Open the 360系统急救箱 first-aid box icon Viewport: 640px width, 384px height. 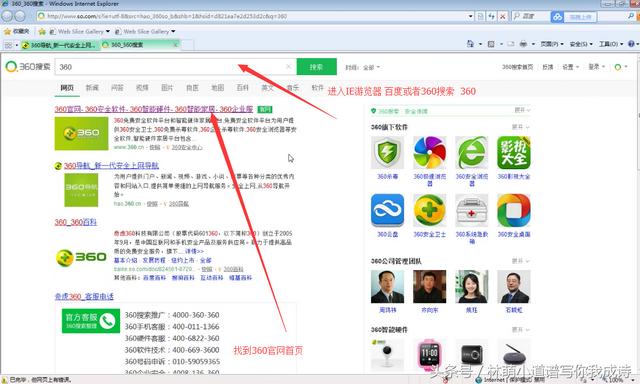click(471, 210)
